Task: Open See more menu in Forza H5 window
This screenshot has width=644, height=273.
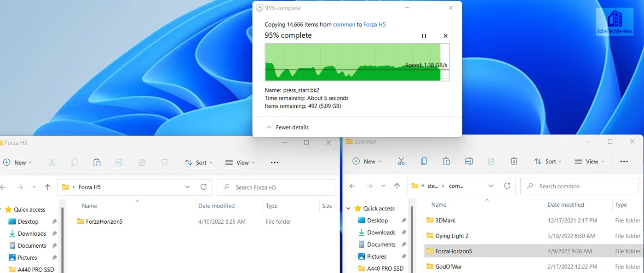Action: point(275,163)
